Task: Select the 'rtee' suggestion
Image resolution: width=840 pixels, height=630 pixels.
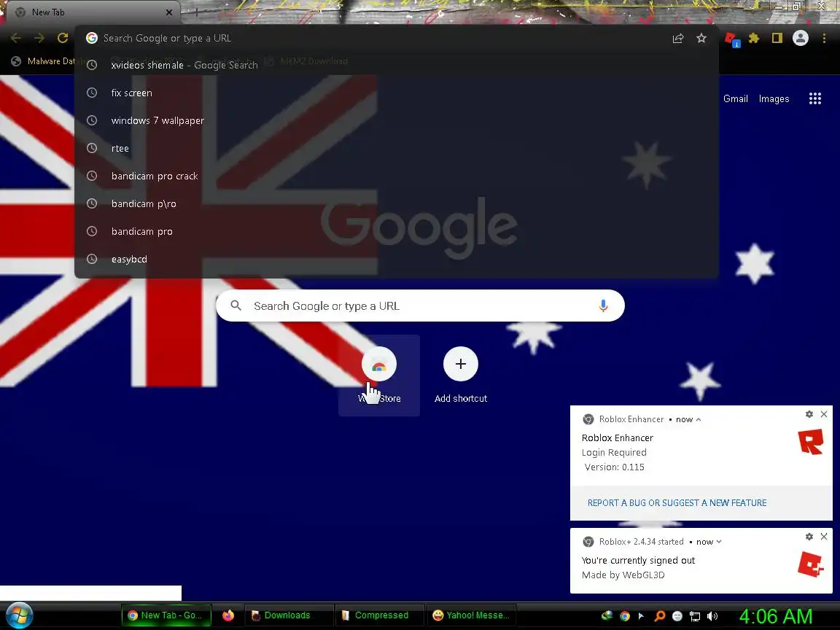Action: (x=397, y=149)
